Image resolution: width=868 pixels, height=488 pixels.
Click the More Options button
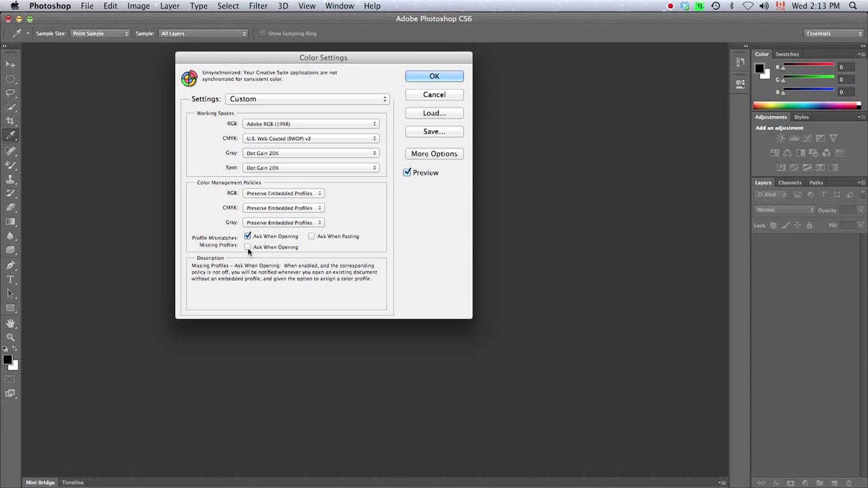point(435,154)
